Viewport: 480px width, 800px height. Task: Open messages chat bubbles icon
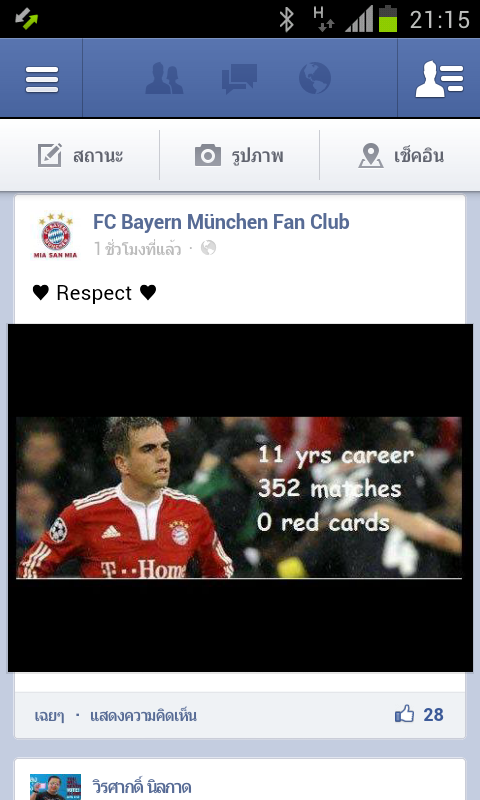pyautogui.click(x=239, y=79)
